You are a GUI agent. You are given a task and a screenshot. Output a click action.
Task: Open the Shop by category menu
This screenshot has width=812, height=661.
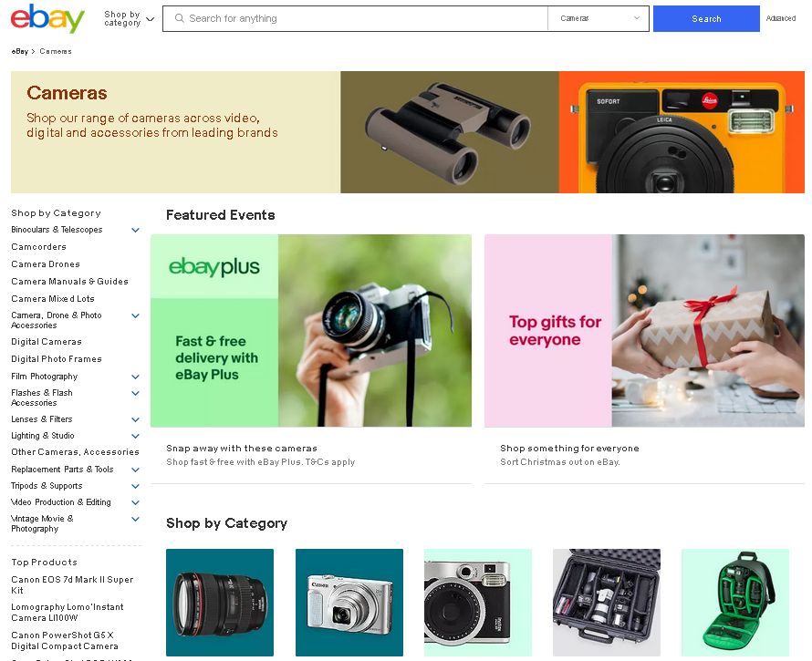pos(129,18)
